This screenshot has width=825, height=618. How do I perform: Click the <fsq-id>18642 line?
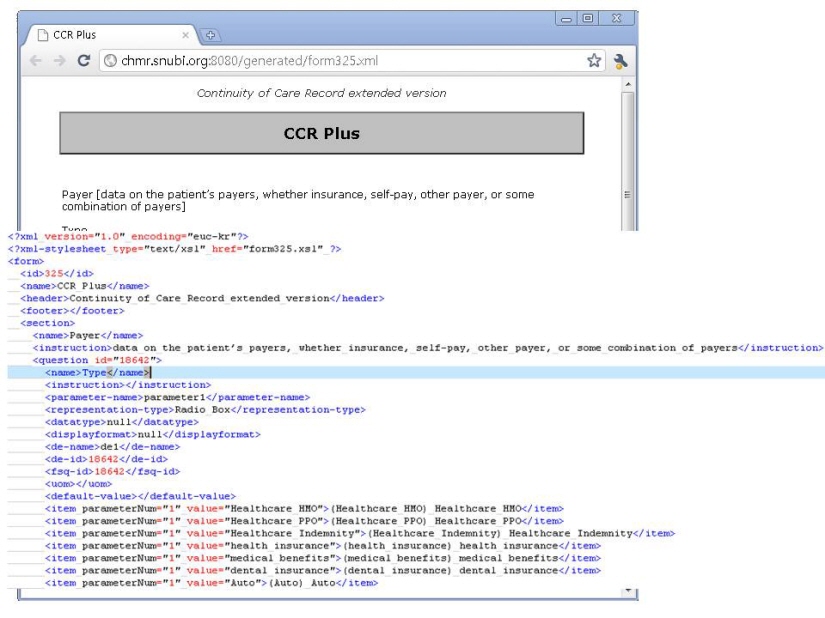(x=112, y=471)
